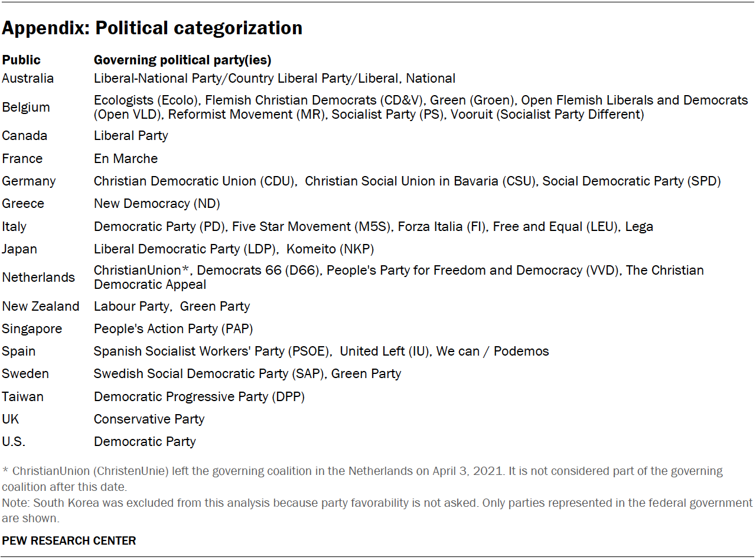Viewport: 756px width, 560px height.
Task: Select the Australia row label
Action: tap(28, 78)
